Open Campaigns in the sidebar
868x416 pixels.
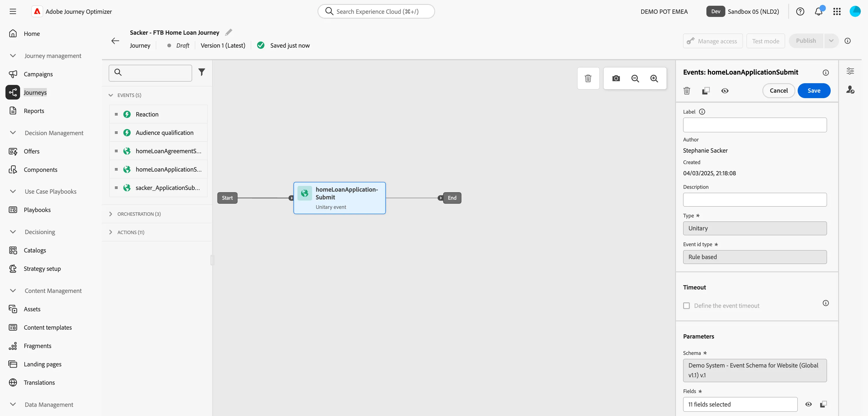coord(38,74)
